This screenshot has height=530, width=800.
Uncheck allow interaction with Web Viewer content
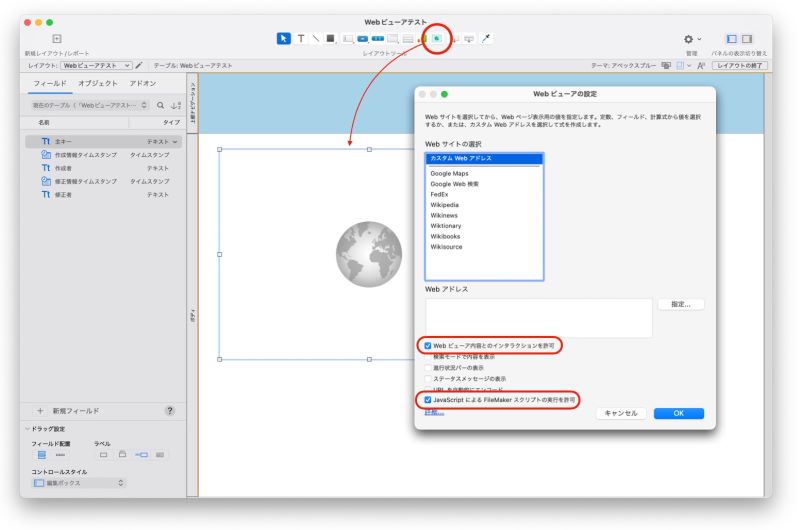pos(428,346)
